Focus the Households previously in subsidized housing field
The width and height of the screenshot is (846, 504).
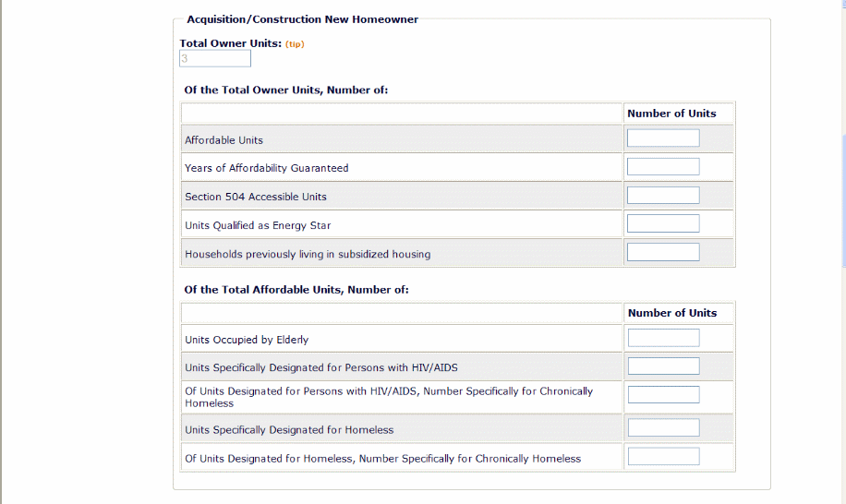pos(663,253)
